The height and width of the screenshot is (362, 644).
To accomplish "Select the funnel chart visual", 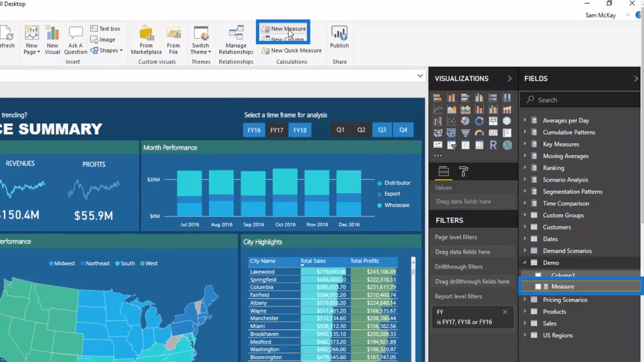I will click(x=465, y=133).
